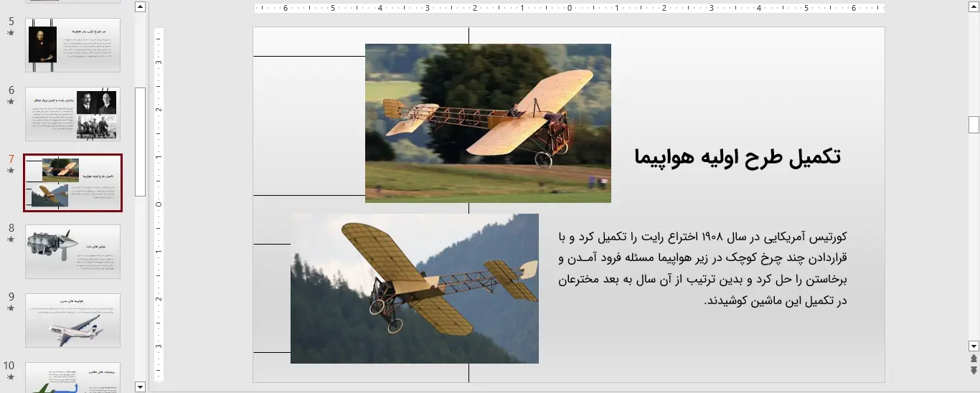
Task: Click the animation star icon beside slide 6
Action: point(11,102)
